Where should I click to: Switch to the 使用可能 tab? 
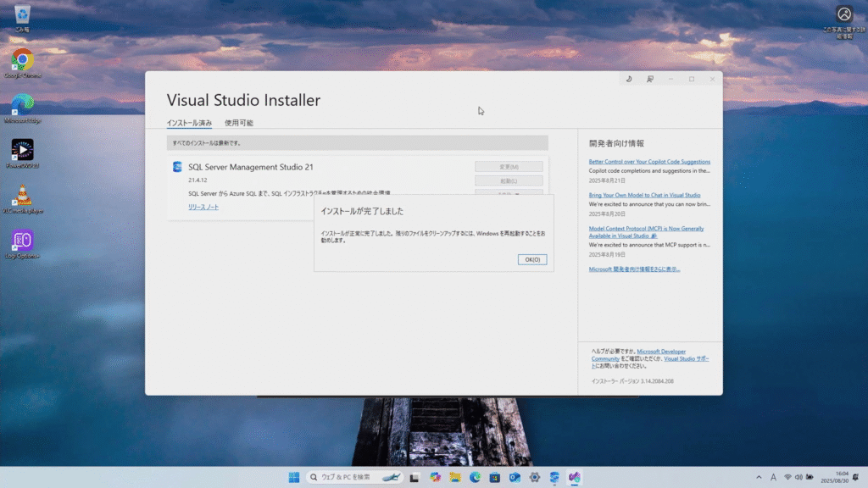point(238,123)
